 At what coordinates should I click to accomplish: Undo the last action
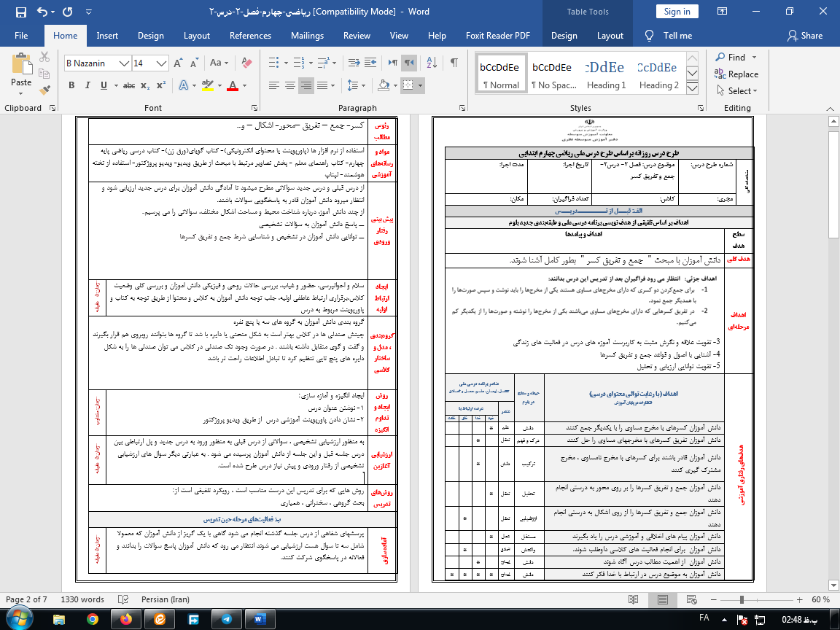click(42, 12)
